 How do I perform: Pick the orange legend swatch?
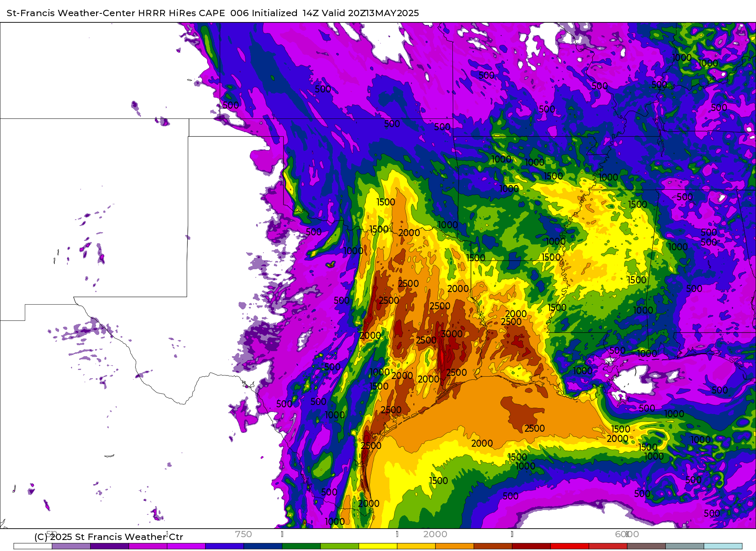[455, 546]
